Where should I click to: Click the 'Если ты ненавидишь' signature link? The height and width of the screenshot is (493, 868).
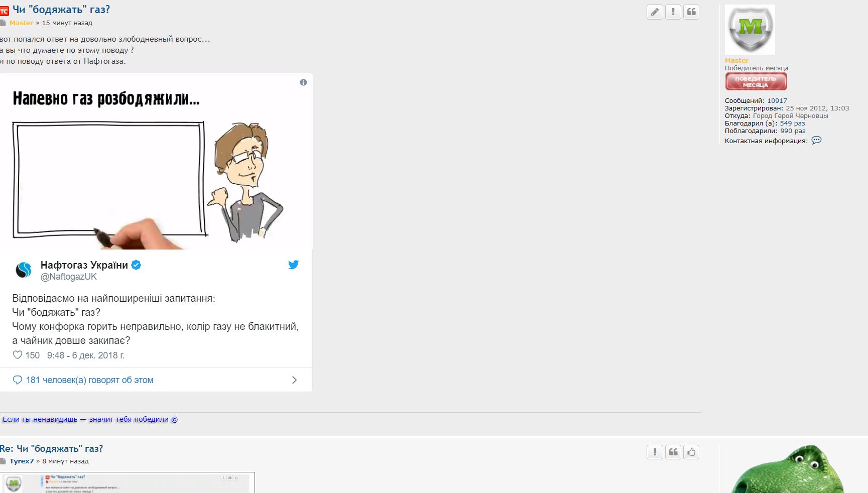point(90,419)
